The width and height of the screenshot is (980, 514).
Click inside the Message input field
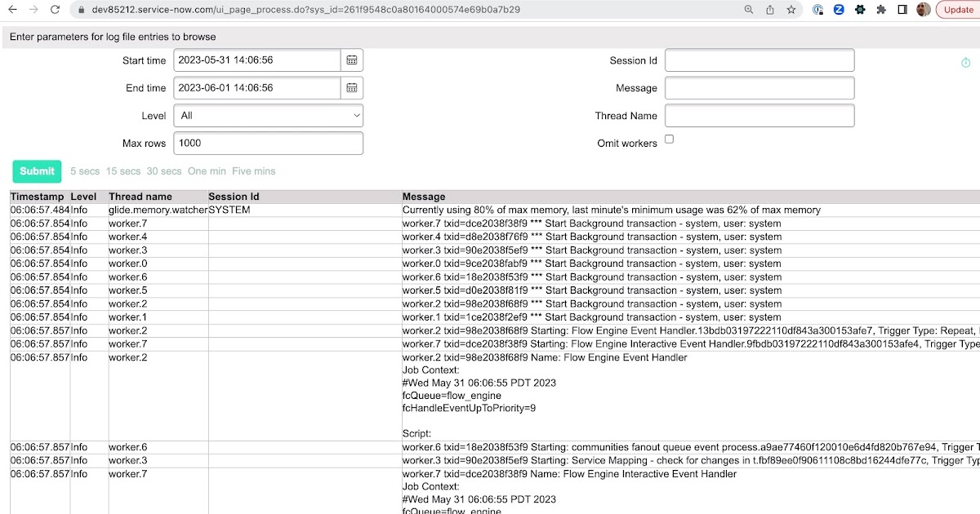click(759, 87)
